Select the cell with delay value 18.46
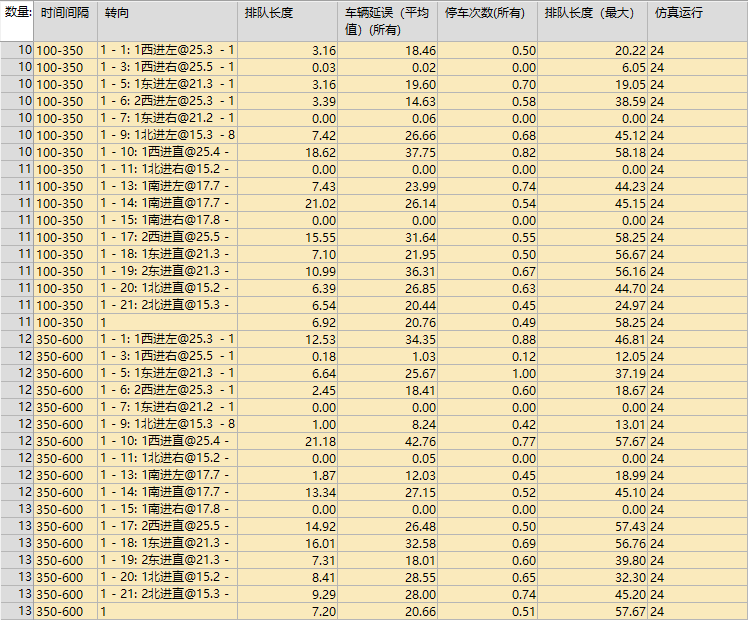This screenshot has height=620, width=748. [x=388, y=50]
